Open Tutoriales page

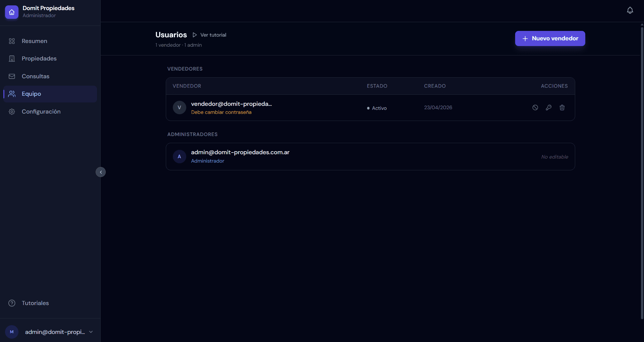coord(50,303)
